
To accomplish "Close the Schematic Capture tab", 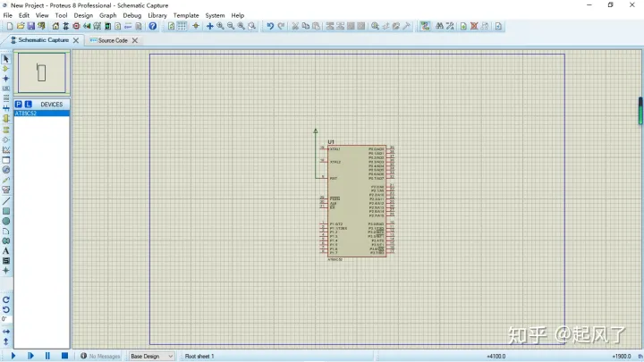I will 76,40.
